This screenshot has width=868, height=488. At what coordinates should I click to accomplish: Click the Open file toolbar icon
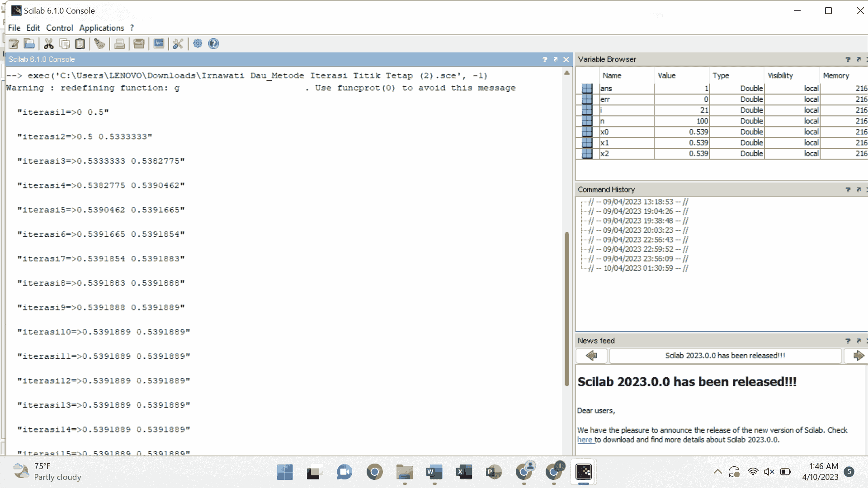pos(29,44)
